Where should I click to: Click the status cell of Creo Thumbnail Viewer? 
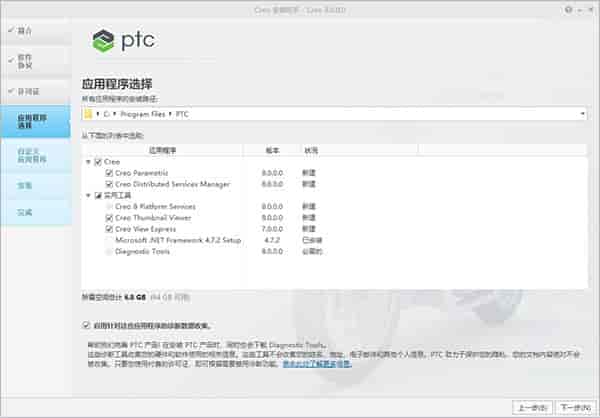point(309,218)
